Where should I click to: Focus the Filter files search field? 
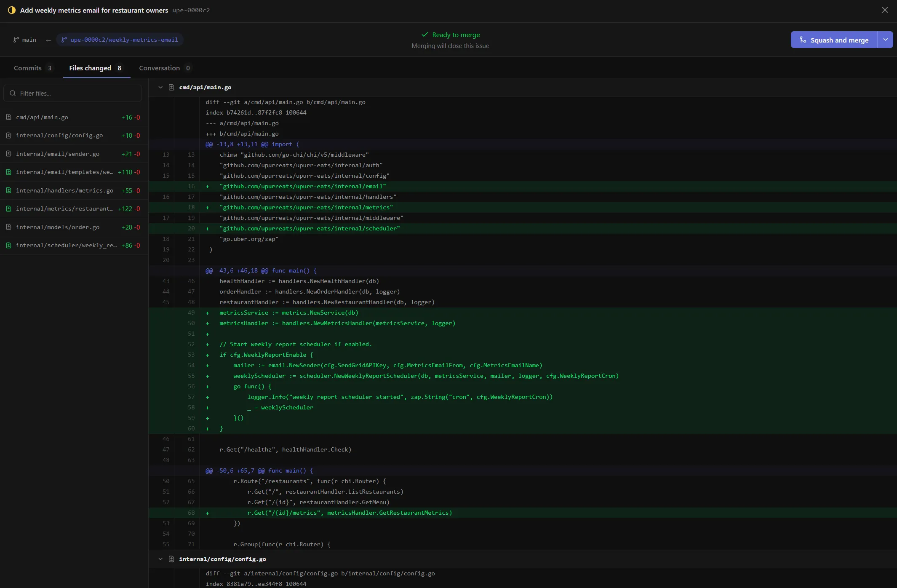[73, 93]
